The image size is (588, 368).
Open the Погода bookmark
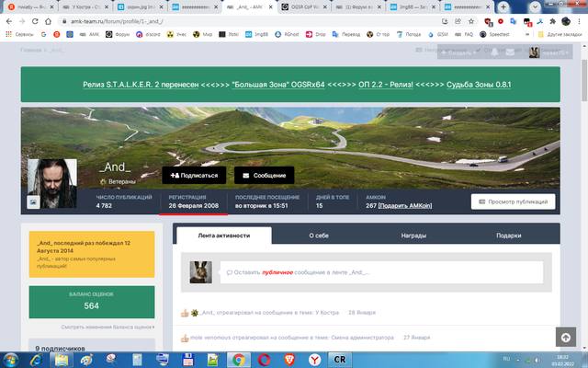coord(409,34)
